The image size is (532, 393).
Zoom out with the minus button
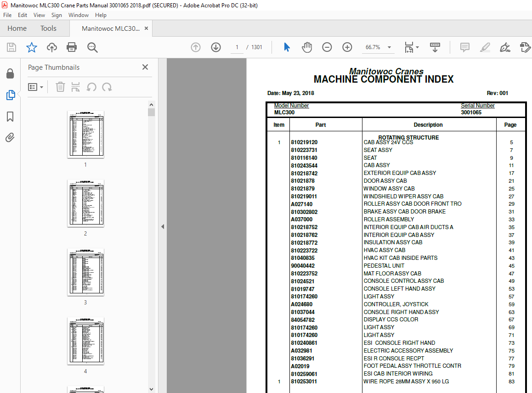coord(327,47)
